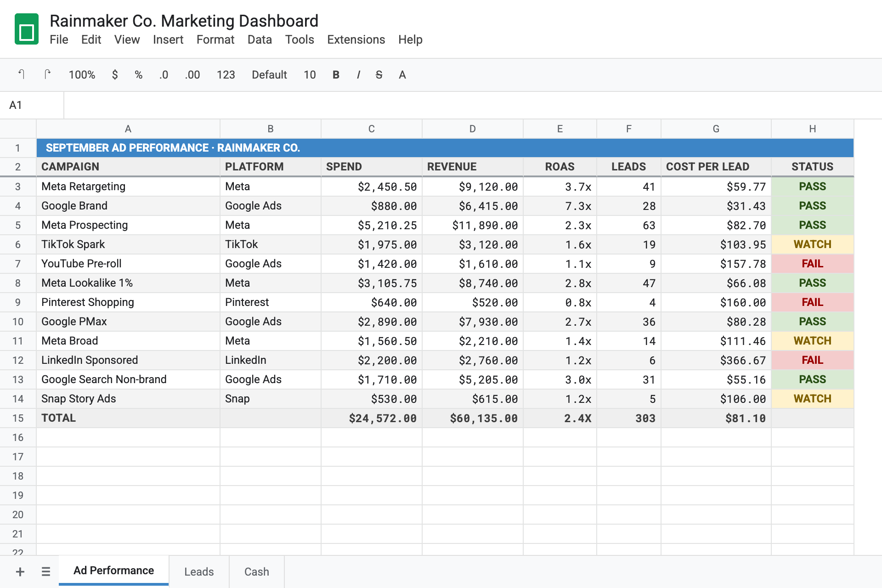The width and height of the screenshot is (882, 588).
Task: Select column D header
Action: pyautogui.click(x=473, y=129)
